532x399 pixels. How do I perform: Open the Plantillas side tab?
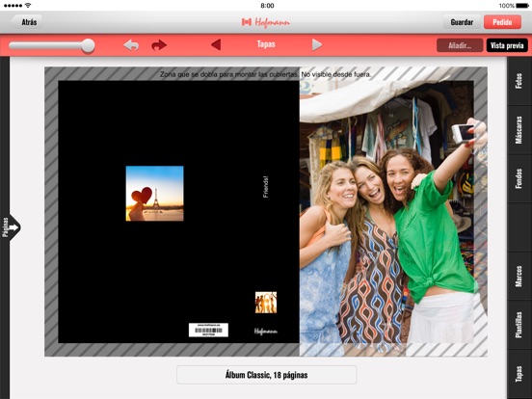click(x=519, y=325)
